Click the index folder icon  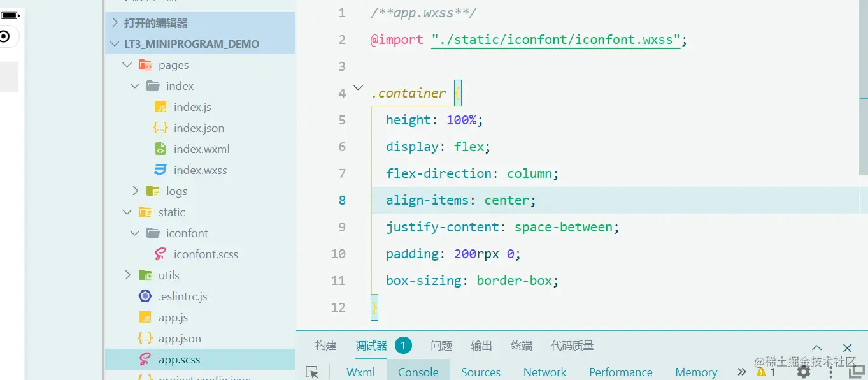(153, 85)
